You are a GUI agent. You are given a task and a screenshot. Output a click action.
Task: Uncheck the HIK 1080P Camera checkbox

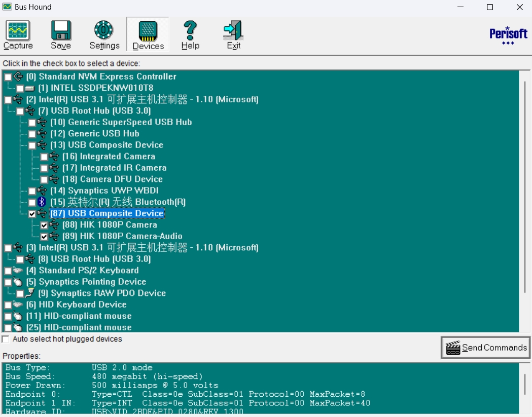coord(44,225)
